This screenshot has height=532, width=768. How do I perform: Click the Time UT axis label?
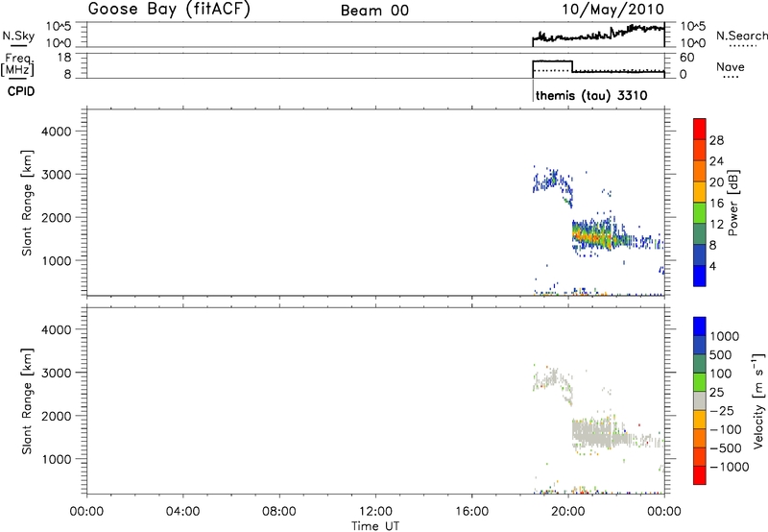pyautogui.click(x=375, y=526)
